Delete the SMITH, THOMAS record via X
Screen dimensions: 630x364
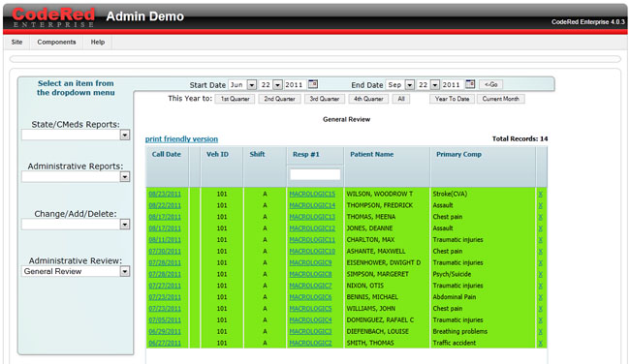pos(541,343)
